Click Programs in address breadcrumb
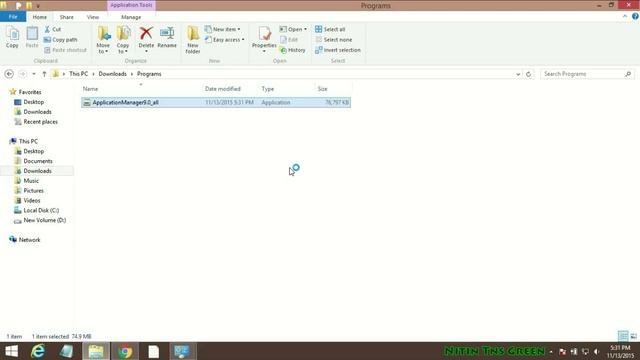Image resolution: width=640 pixels, height=360 pixels. 149,74
